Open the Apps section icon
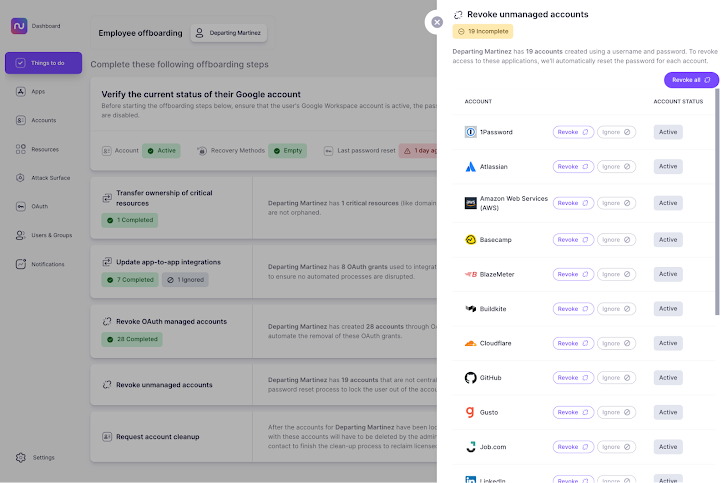Screen dimensions: 728x483 pos(22,91)
